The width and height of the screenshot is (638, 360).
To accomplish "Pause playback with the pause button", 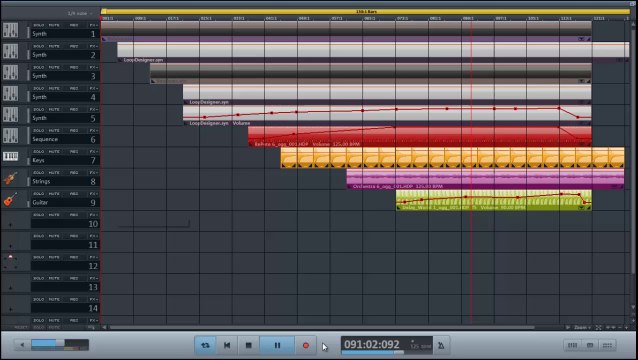I will coord(277,345).
